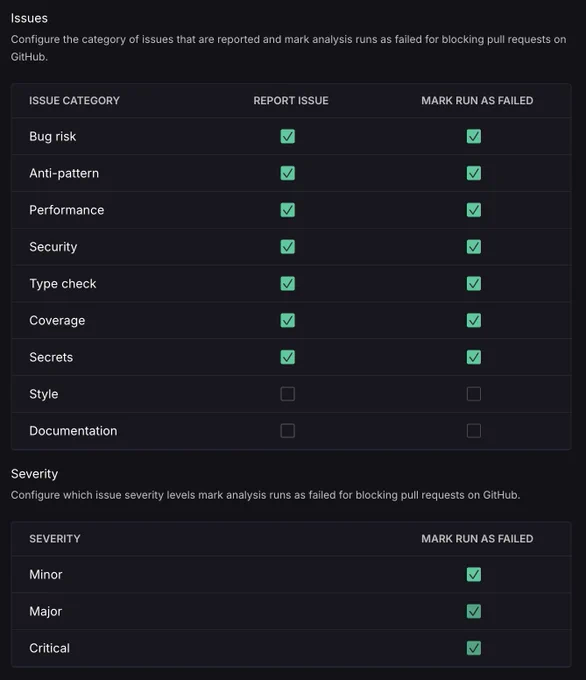Uncheck Report Issue for Bug risk
The image size is (586, 680).
click(288, 136)
